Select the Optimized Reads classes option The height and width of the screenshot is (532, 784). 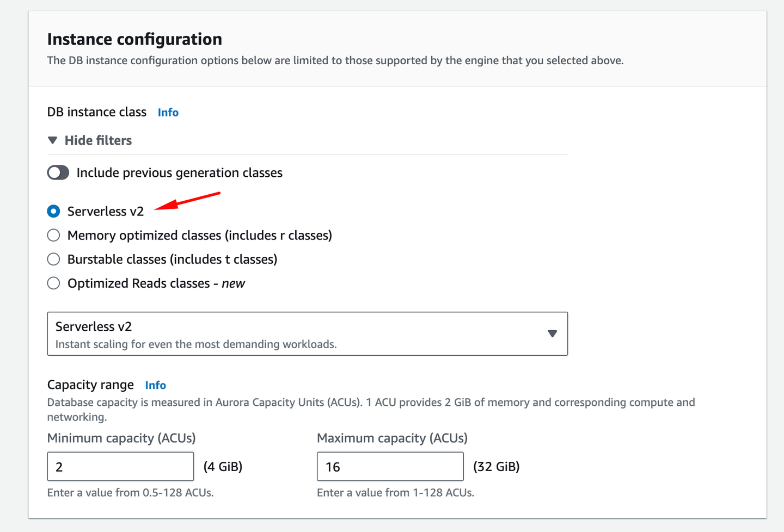(x=53, y=283)
